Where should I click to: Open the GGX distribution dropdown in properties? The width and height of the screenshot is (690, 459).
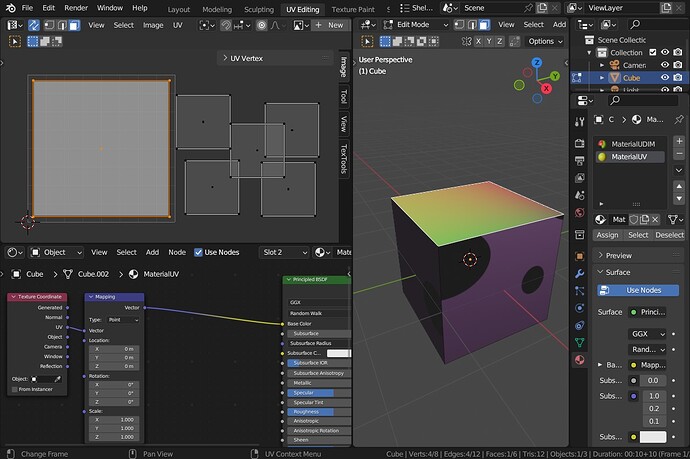(647, 334)
